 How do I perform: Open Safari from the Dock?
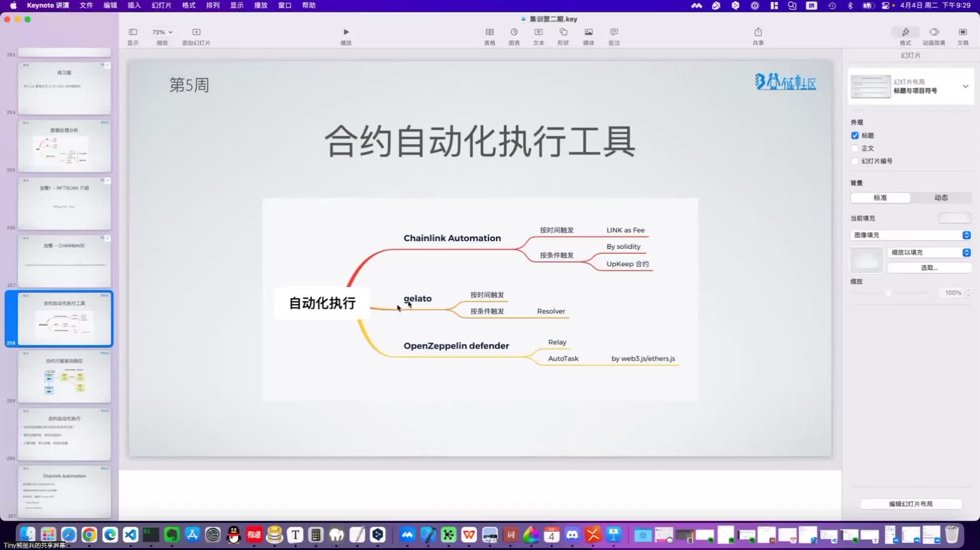point(69,535)
